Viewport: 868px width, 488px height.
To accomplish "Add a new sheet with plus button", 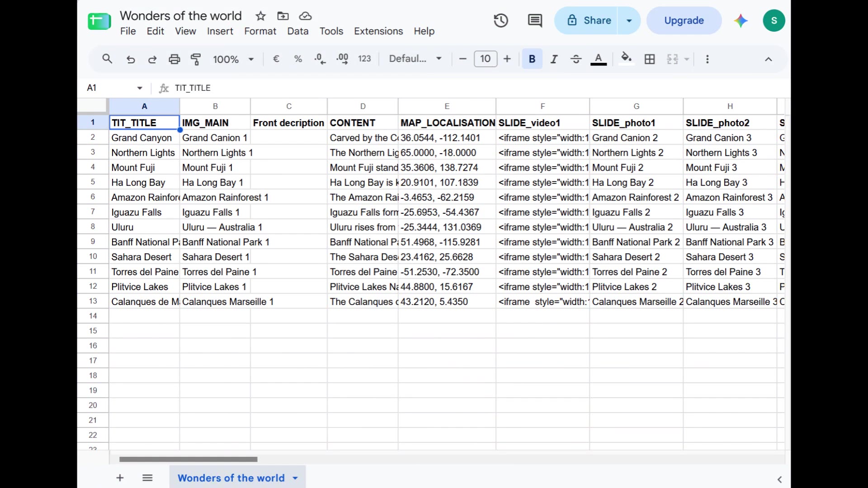I will click(120, 478).
